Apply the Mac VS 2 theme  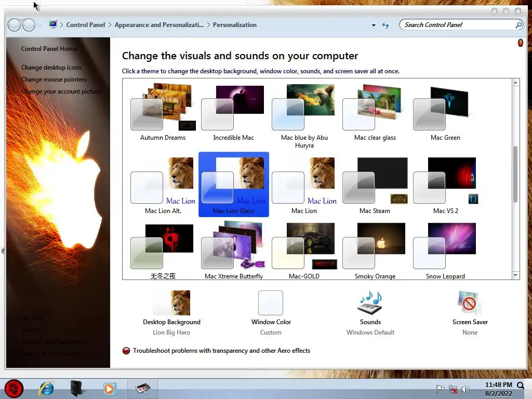pos(445,184)
